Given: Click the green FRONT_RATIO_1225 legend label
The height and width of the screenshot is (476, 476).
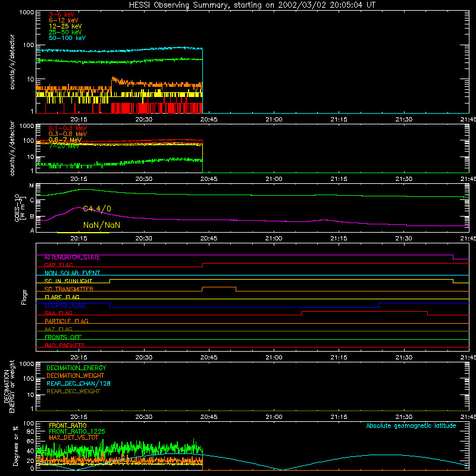Looking at the screenshot, I should click(x=77, y=431).
